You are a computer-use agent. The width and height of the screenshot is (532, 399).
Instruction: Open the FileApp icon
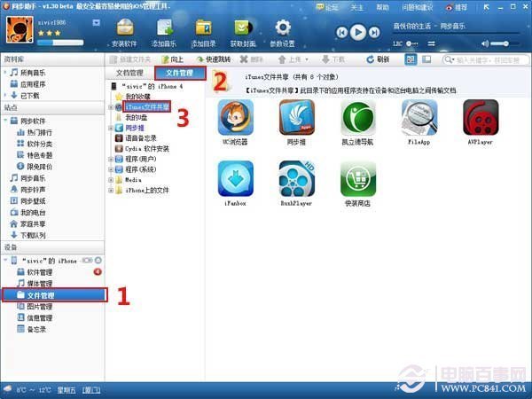(x=419, y=117)
